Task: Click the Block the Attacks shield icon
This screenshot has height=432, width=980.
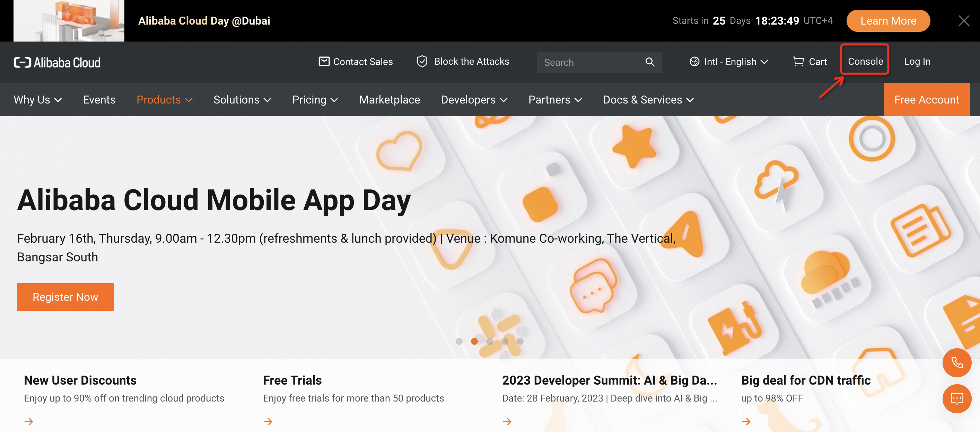Action: point(422,61)
